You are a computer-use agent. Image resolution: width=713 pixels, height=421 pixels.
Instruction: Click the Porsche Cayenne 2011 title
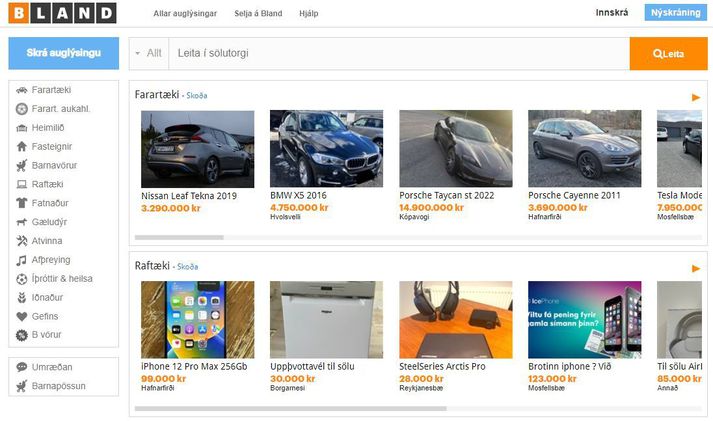point(574,195)
